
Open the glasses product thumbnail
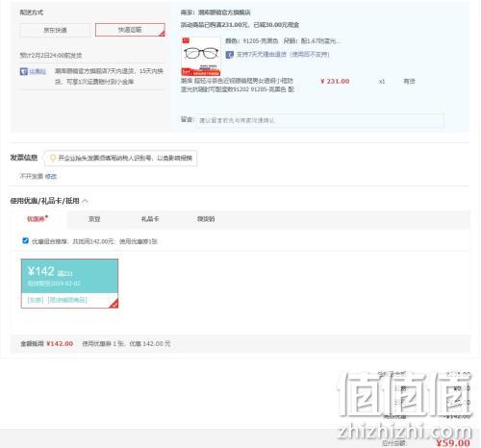(201, 56)
